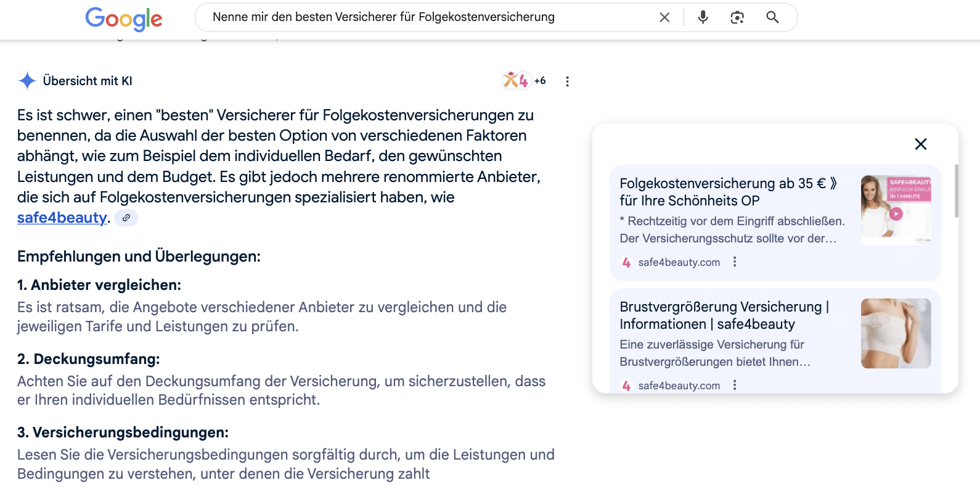Open thumbnail image in Brustvergrößerung card
Screen dimensions: 980x496
(x=896, y=334)
